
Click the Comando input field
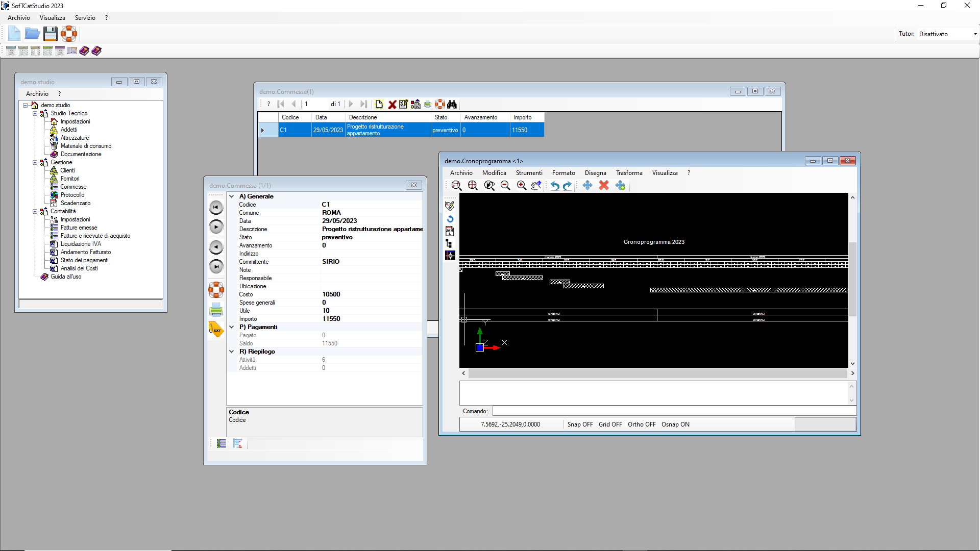674,411
